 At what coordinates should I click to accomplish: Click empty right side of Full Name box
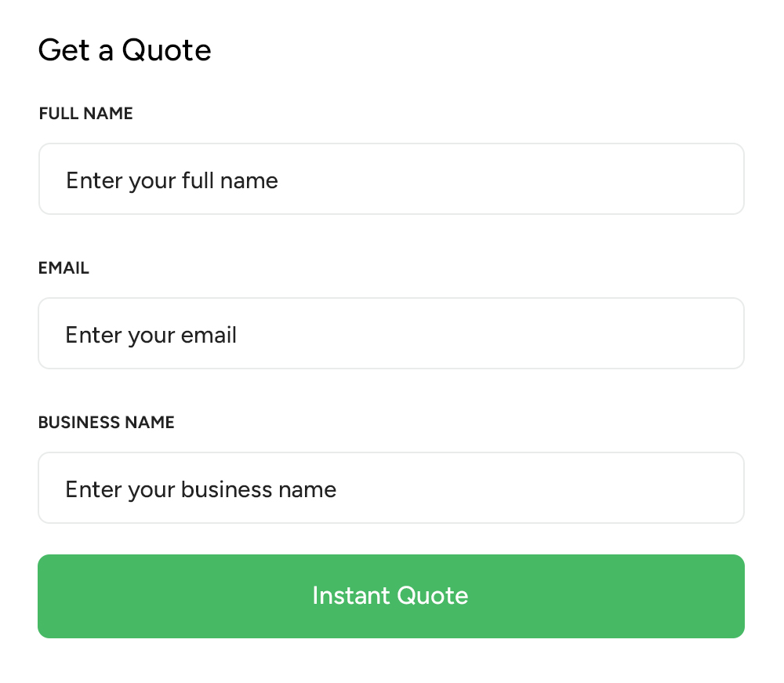click(627, 179)
